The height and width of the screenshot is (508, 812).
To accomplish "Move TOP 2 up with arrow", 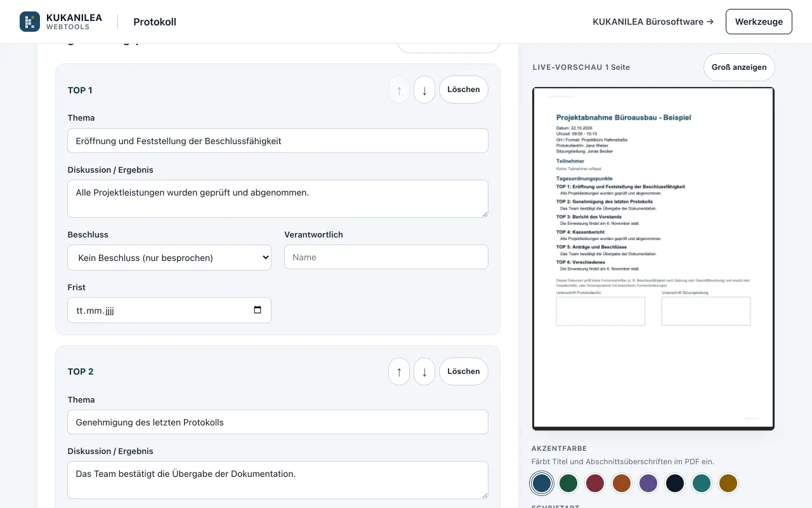I will point(399,371).
